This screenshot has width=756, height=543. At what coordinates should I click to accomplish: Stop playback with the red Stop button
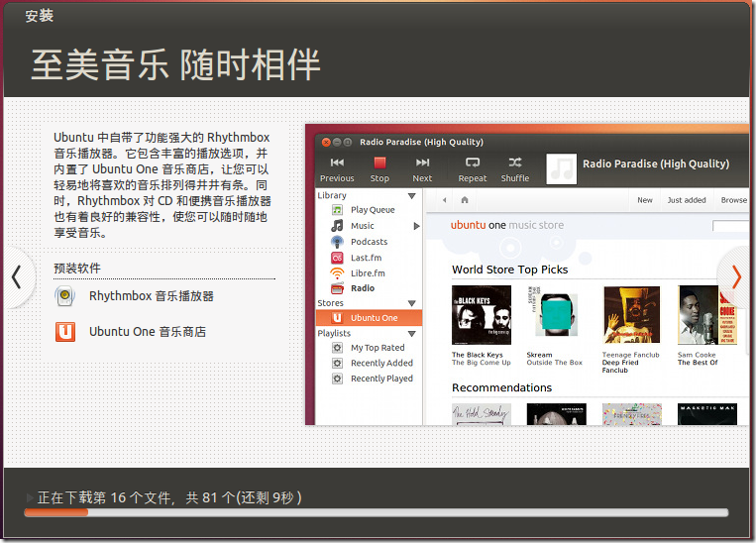pos(379,169)
